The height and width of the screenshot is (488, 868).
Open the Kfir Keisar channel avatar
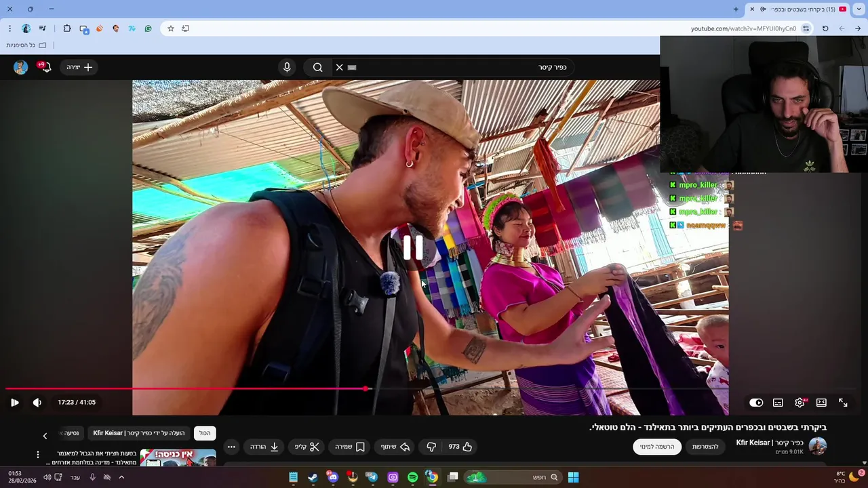click(818, 446)
